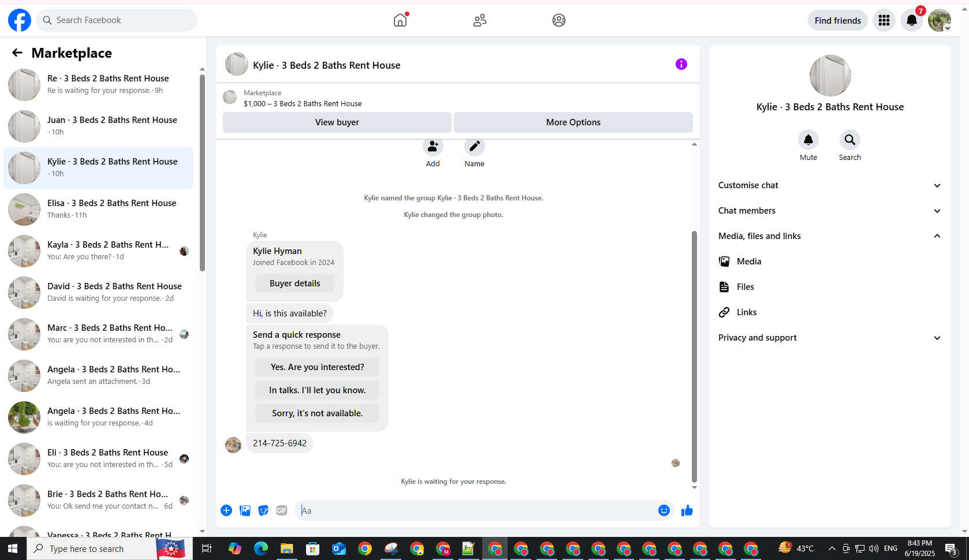Screen dimensions: 969x560
Task: Open Links section in side panel
Action: point(830,312)
